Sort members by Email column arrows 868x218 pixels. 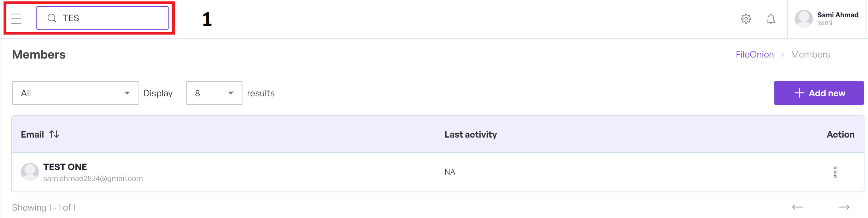54,134
